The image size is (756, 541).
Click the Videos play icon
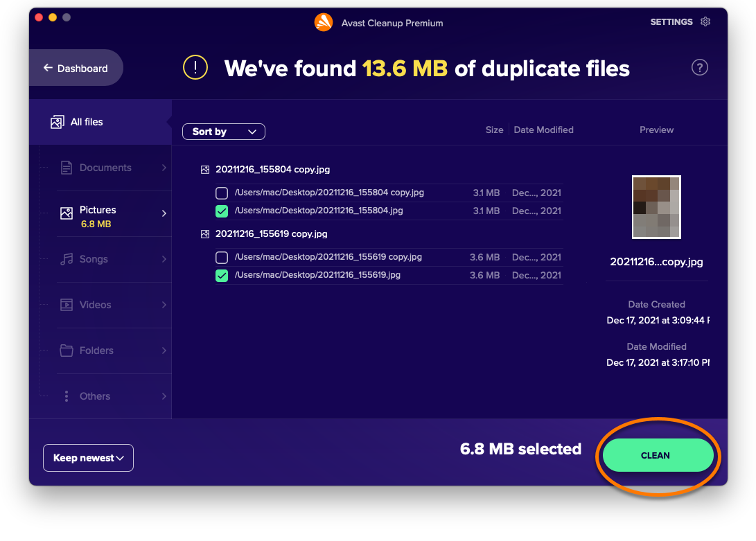tap(67, 305)
